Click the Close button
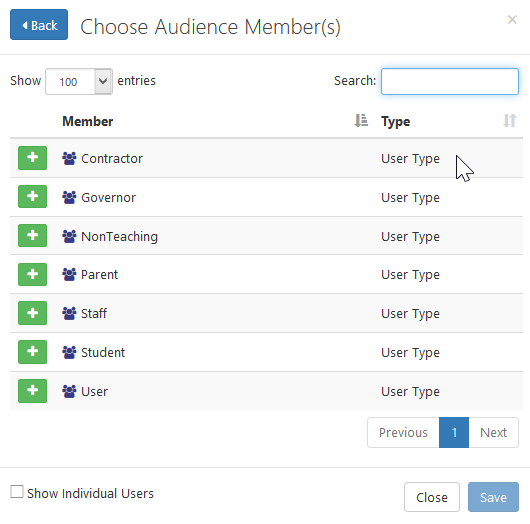The image size is (530, 524). 432,497
